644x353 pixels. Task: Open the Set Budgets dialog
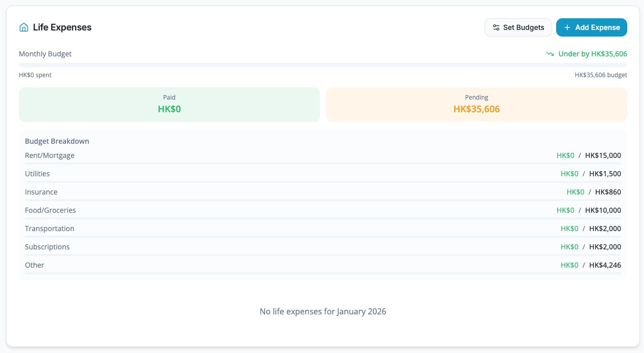[518, 27]
